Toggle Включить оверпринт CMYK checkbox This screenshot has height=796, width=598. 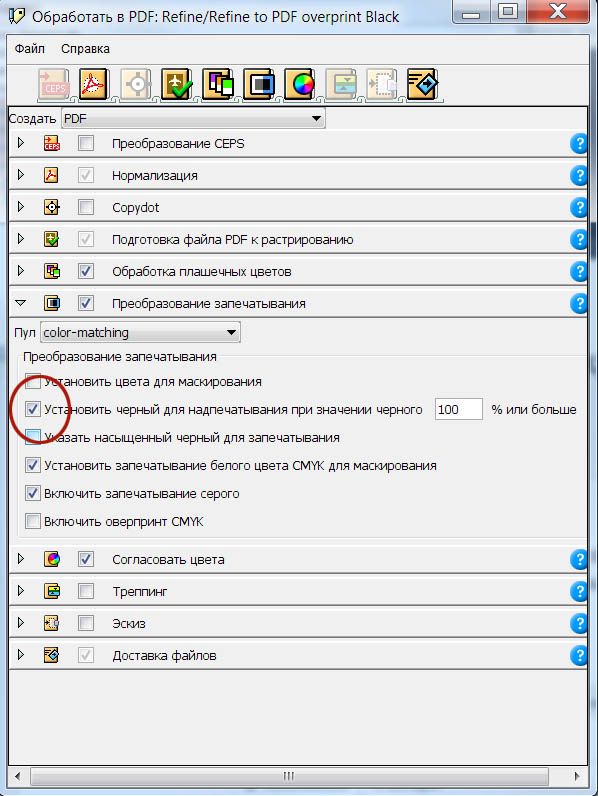pos(33,521)
